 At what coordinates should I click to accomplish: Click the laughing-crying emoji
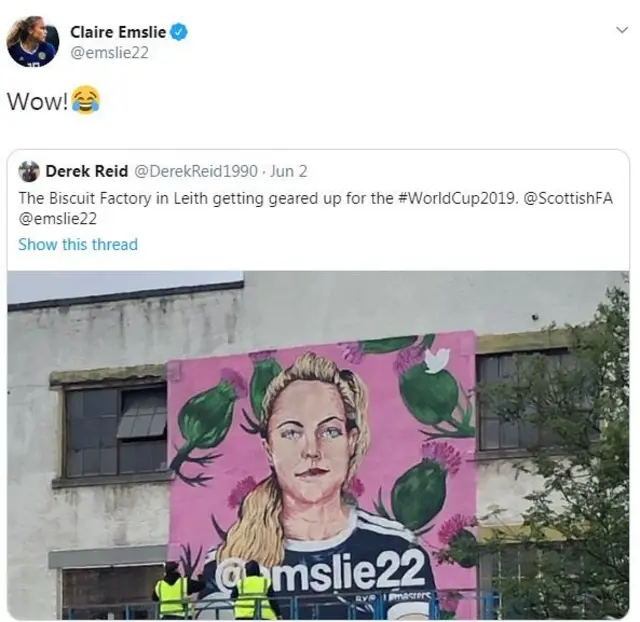(x=86, y=100)
